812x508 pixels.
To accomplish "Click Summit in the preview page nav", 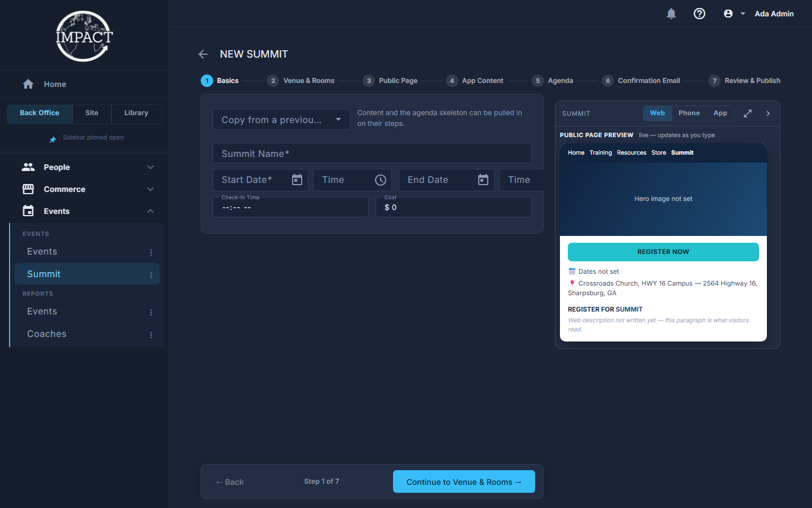I will (682, 153).
